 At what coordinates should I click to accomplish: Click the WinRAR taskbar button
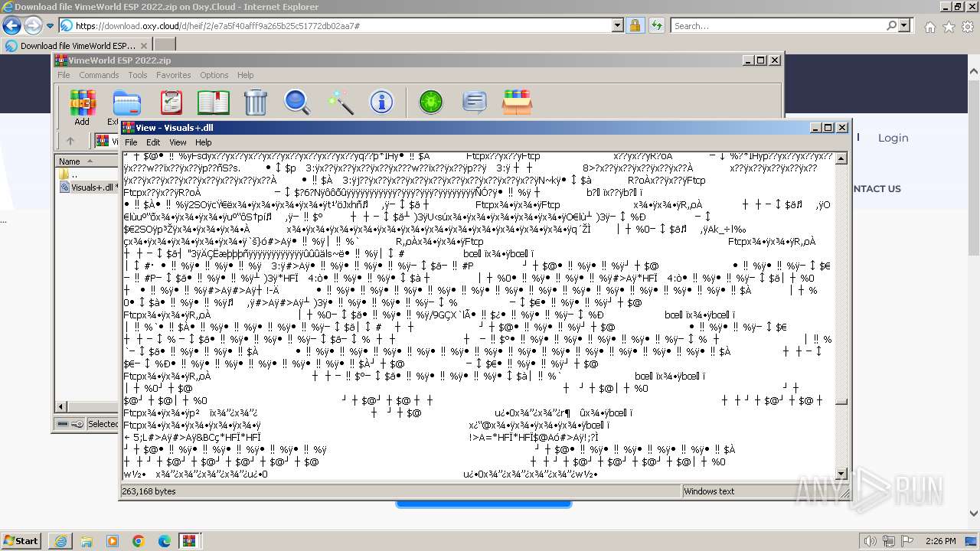coord(189,541)
